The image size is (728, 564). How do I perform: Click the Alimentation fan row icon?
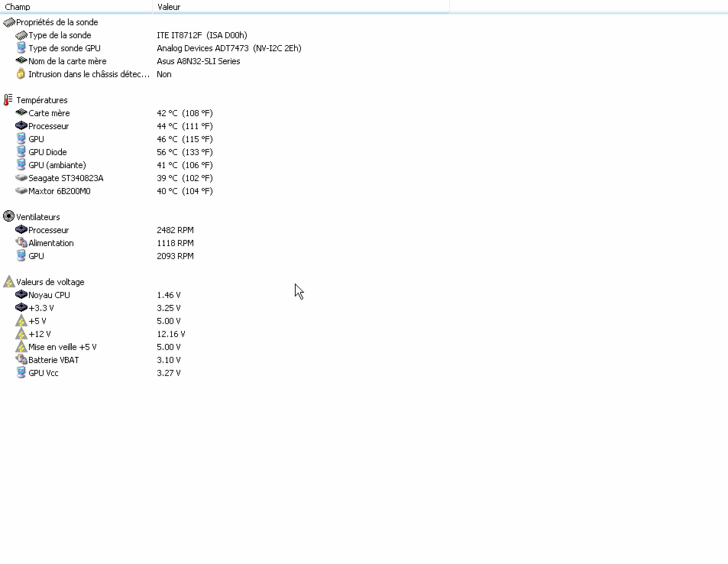coord(21,242)
